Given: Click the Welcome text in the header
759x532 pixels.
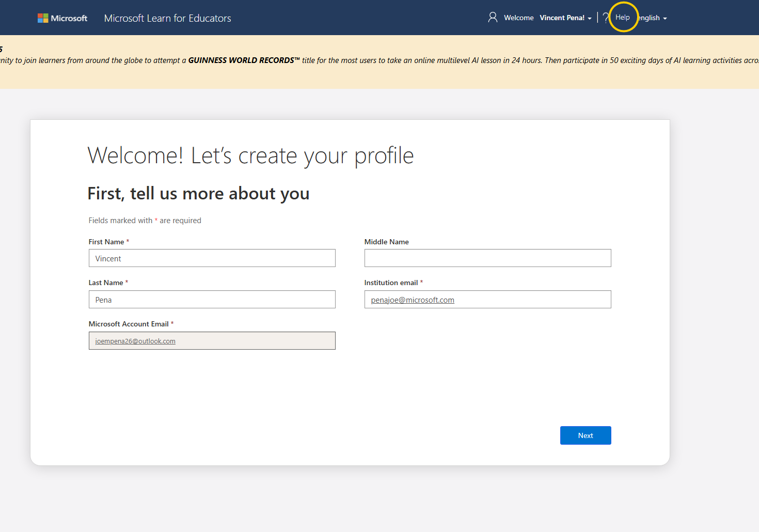Looking at the screenshot, I should [518, 18].
